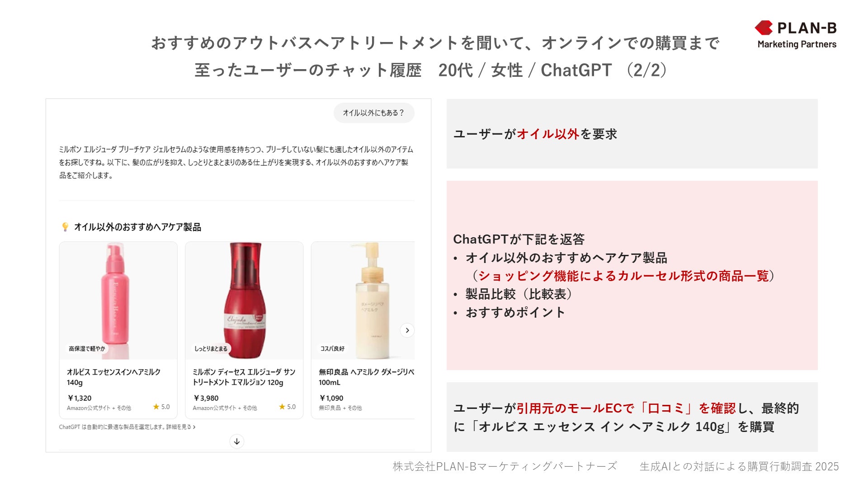The width and height of the screenshot is (868, 488).
Task: Select the しっとりまとまる tag label
Action: (211, 348)
